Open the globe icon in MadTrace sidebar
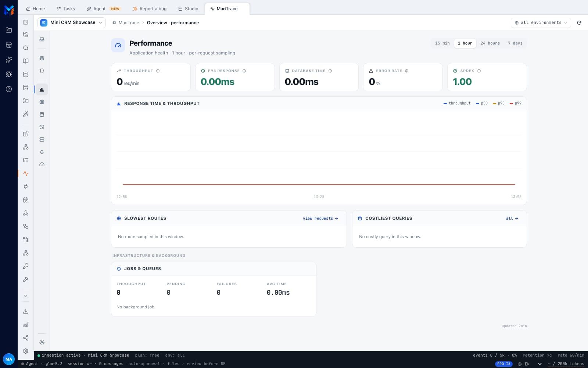588x368 pixels. pos(42,102)
